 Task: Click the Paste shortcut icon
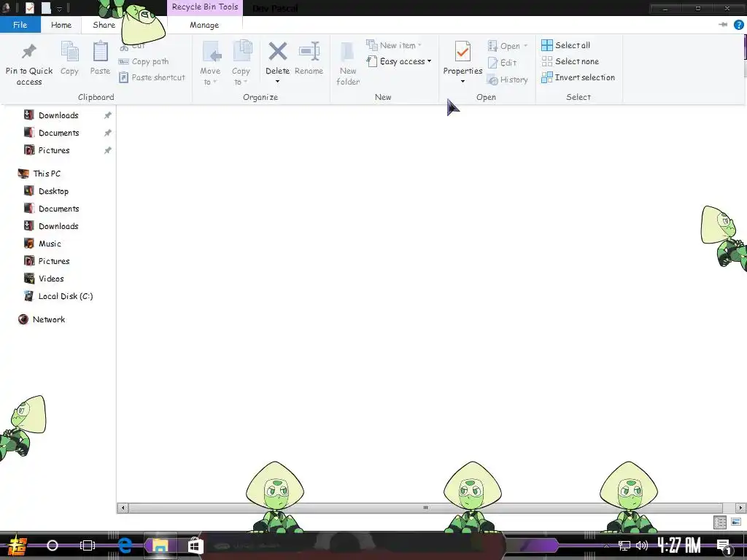(x=123, y=77)
